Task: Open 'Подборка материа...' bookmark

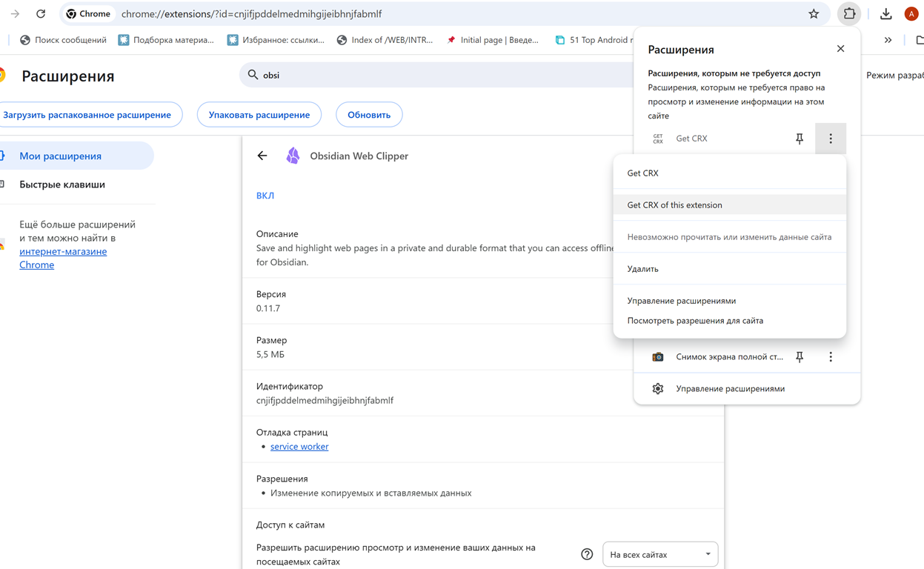Action: tap(166, 40)
